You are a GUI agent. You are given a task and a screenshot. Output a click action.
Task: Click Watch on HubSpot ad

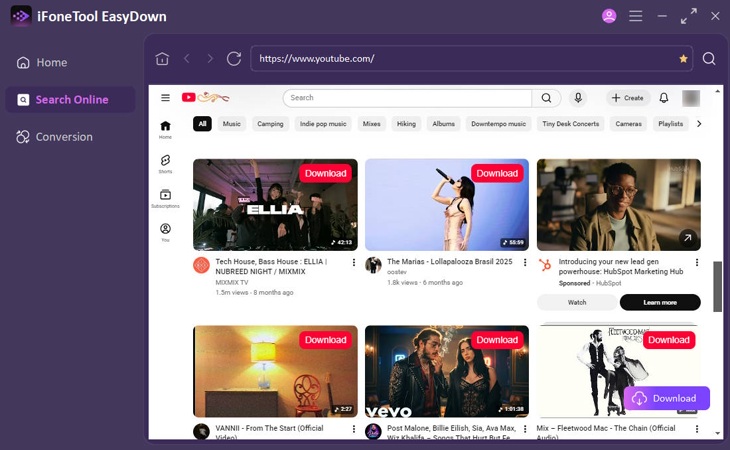point(577,302)
